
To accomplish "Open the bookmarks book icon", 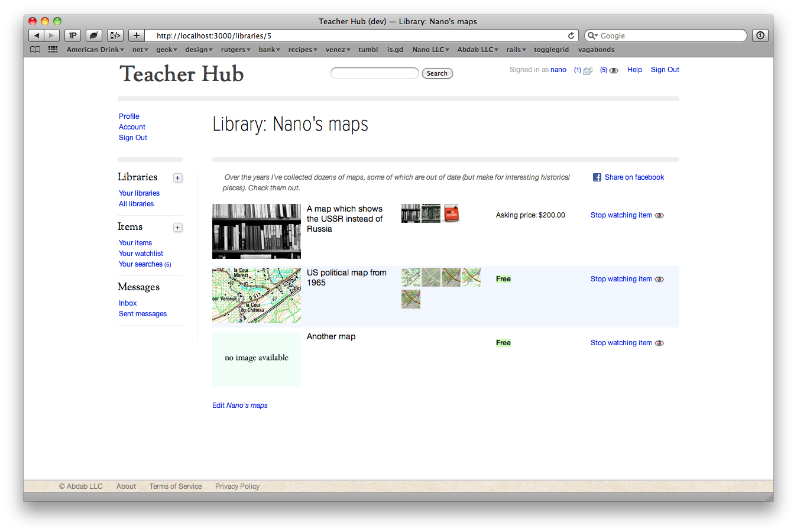I will coord(35,50).
